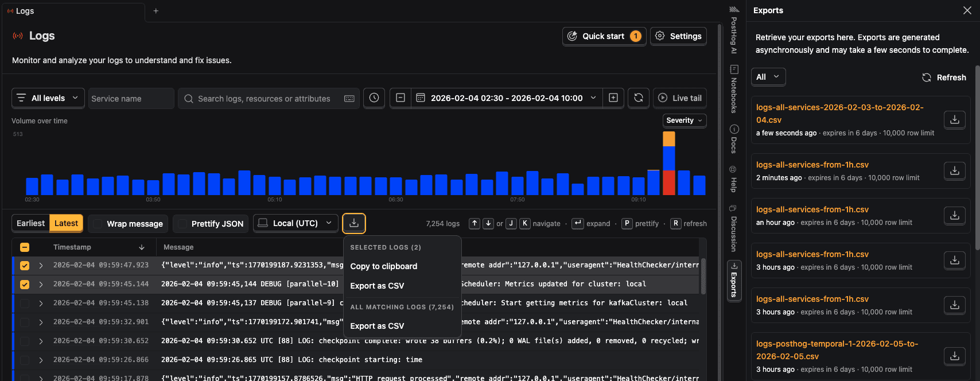Open Discussion from the side rail
The image size is (980, 381).
(x=734, y=229)
